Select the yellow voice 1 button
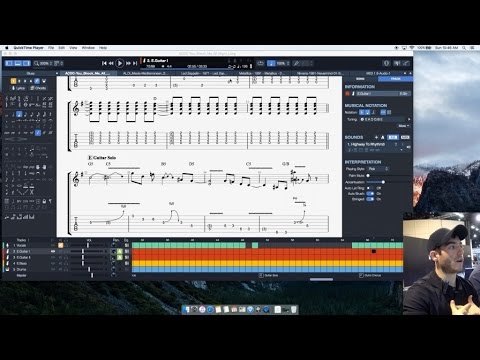 (13, 81)
